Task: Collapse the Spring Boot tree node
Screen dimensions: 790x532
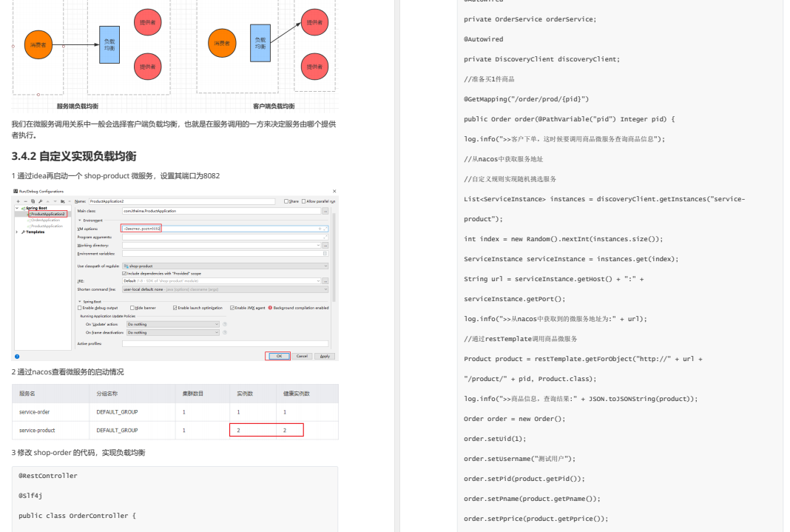Action: pos(17,208)
